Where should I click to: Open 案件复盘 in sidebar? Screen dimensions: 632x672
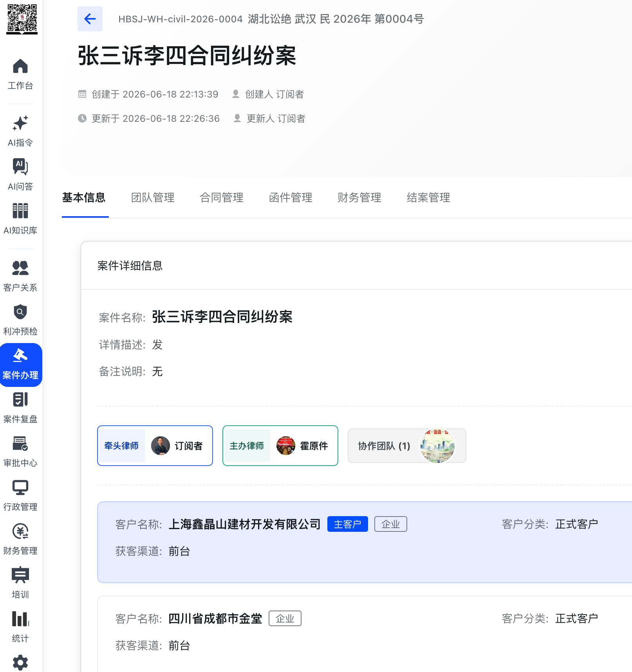click(20, 408)
